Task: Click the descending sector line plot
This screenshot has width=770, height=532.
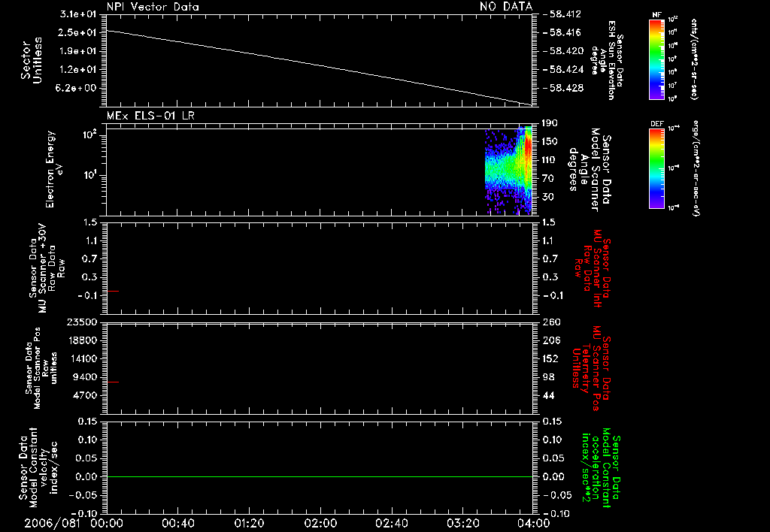Action: click(x=319, y=67)
